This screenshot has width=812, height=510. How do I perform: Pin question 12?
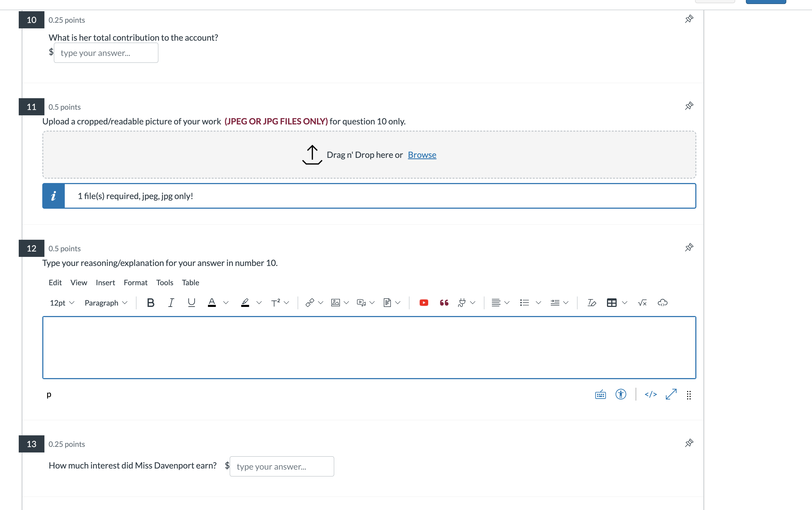pos(689,248)
